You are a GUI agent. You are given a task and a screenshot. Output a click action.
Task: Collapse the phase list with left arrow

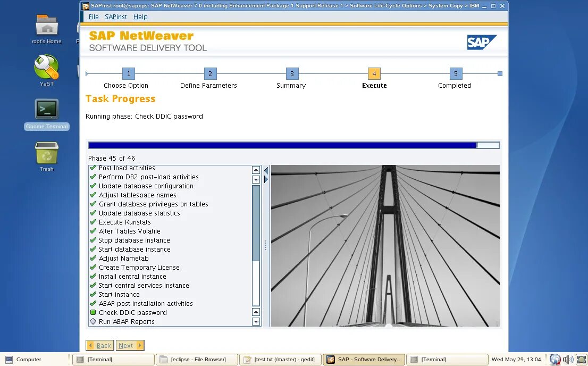pos(266,170)
